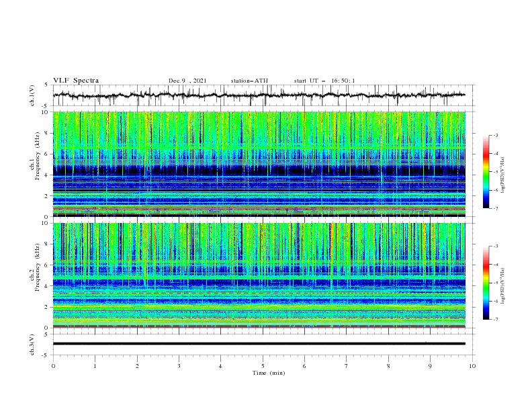Click the ch.1 spectrogram panel
The height and width of the screenshot is (411, 532).
(259, 164)
